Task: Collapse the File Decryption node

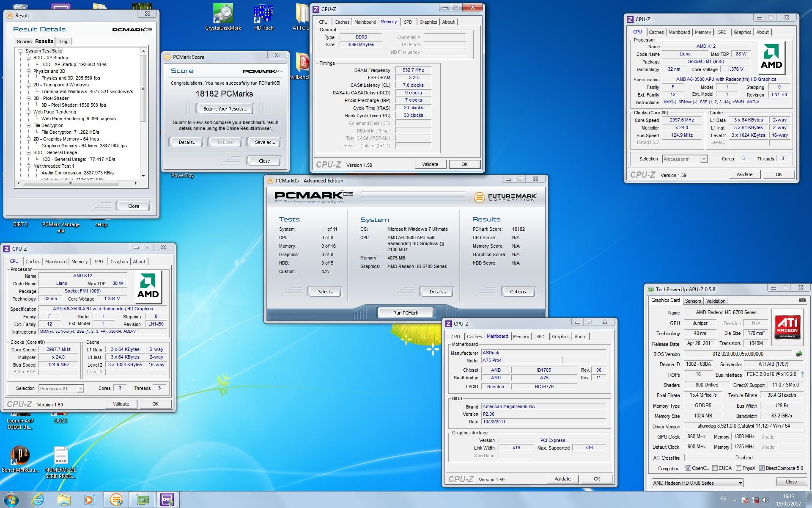Action: [28, 125]
